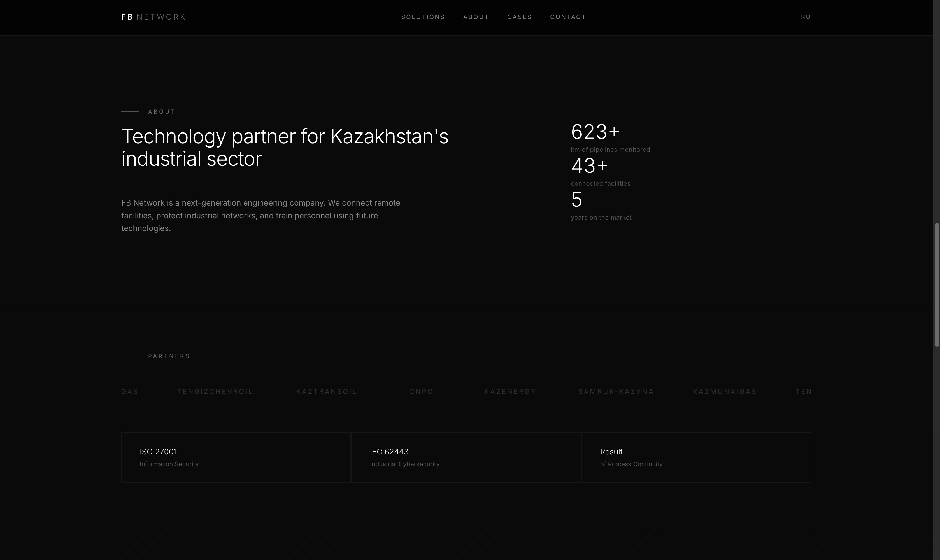Click the Result card title
This screenshot has width=940, height=560.
[x=611, y=452]
